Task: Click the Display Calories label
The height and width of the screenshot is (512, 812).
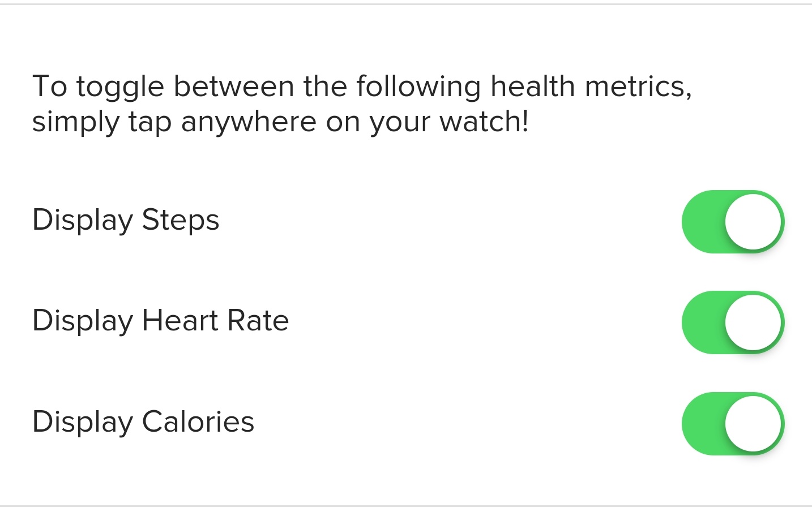Action: pyautogui.click(x=143, y=422)
